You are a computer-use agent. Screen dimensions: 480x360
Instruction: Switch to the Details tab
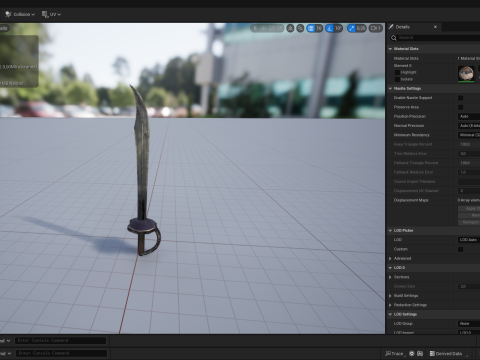point(402,27)
